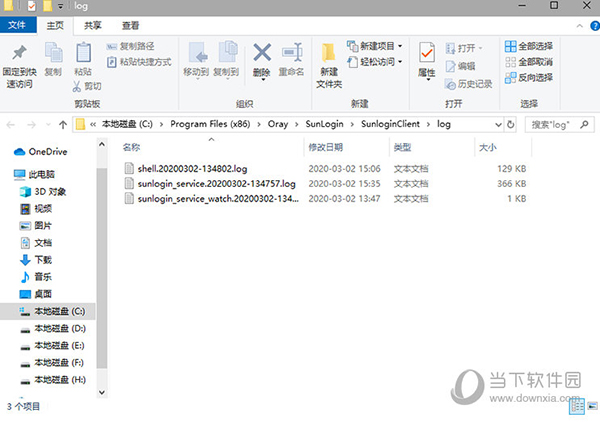Screen dimensions: 600x422
Task: Click the Cut scissors button
Action: pos(87,86)
